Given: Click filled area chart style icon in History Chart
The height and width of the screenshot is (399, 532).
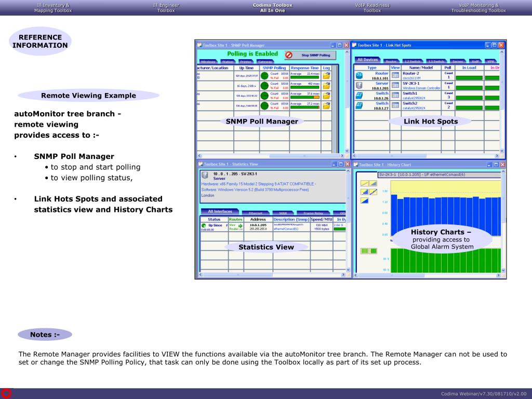Looking at the screenshot, I should click(x=373, y=183).
